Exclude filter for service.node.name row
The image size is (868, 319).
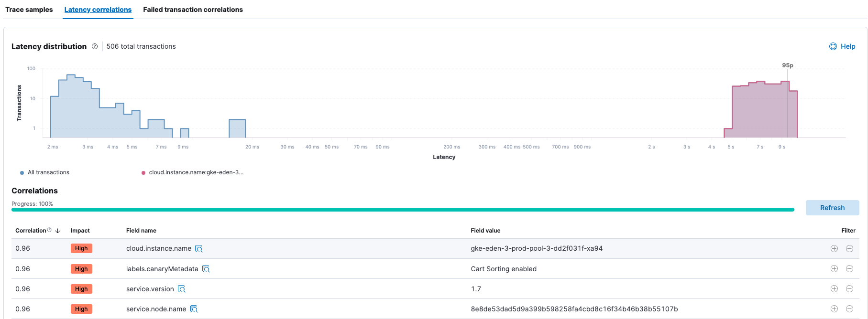point(849,309)
